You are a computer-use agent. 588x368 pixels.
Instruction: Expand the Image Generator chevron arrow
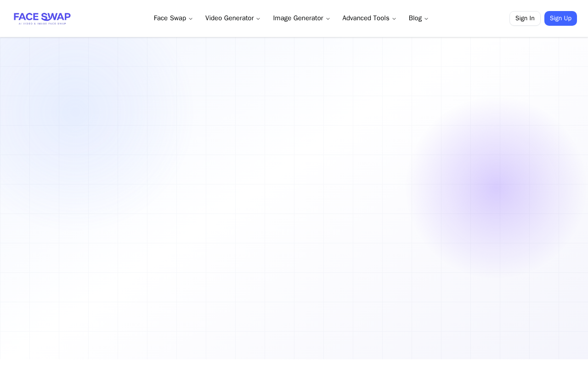pos(328,19)
